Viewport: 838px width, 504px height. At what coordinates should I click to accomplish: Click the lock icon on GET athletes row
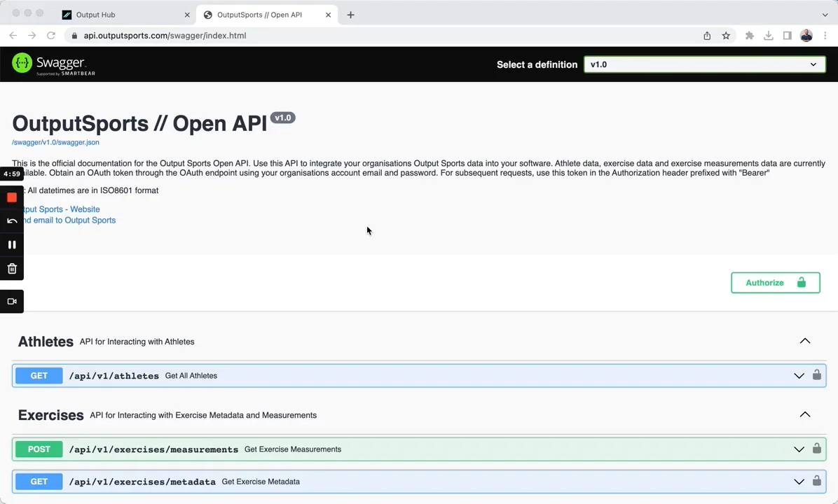click(816, 374)
